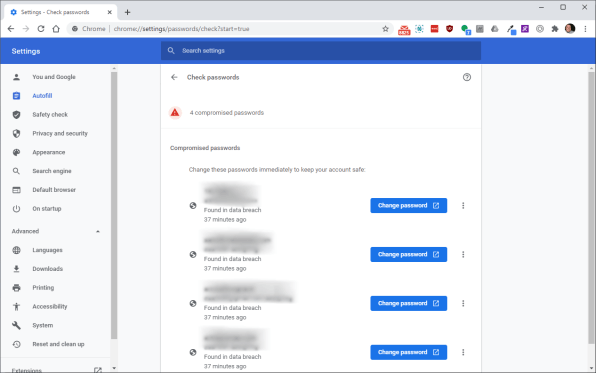Click the red compromised passwords warning icon
The width and height of the screenshot is (596, 373).
(175, 113)
